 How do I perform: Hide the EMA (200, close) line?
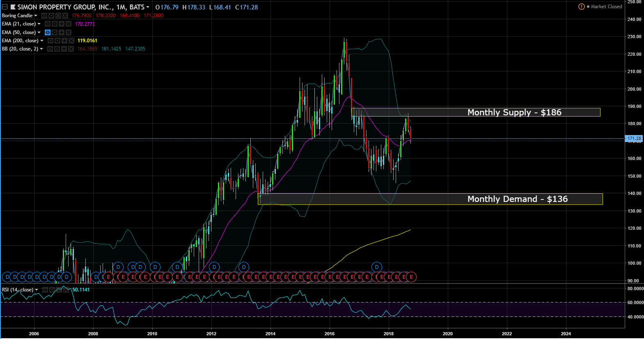tap(50, 41)
